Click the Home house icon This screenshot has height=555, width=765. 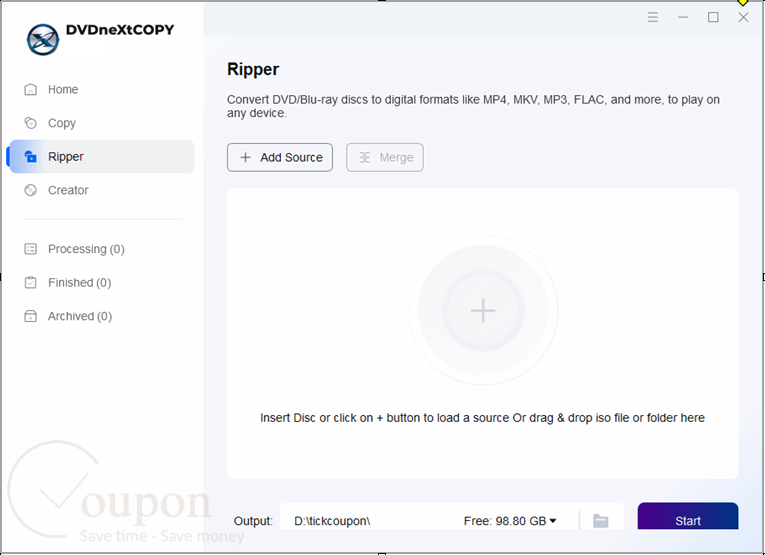click(31, 89)
